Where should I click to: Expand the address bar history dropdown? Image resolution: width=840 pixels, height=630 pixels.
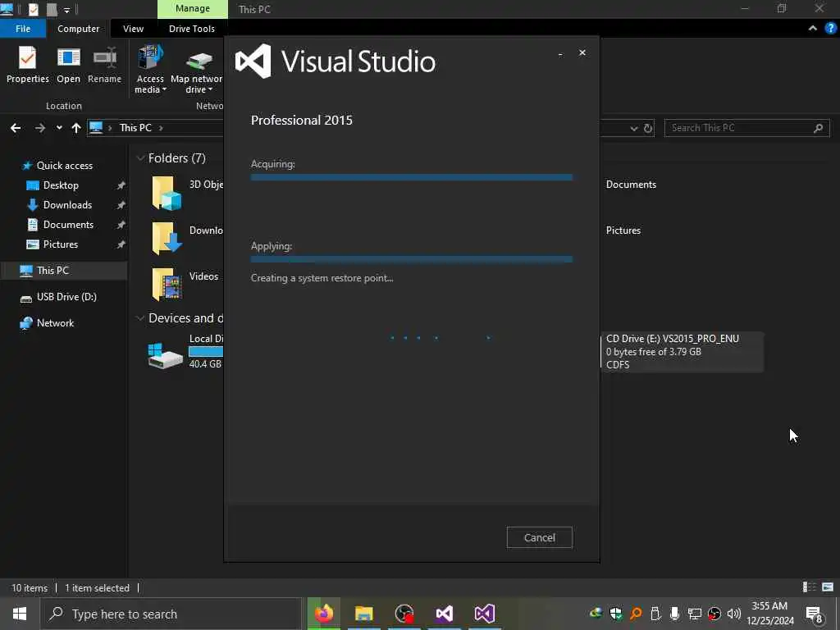pos(634,128)
